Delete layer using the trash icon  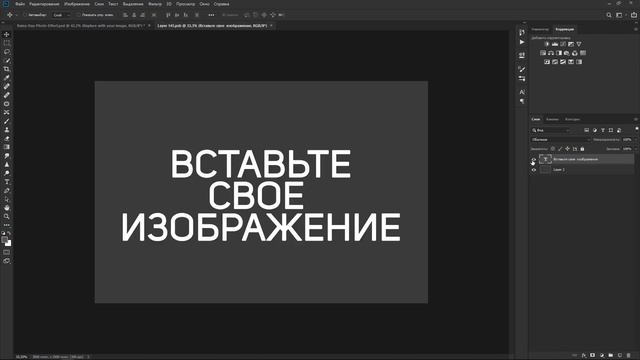629,356
